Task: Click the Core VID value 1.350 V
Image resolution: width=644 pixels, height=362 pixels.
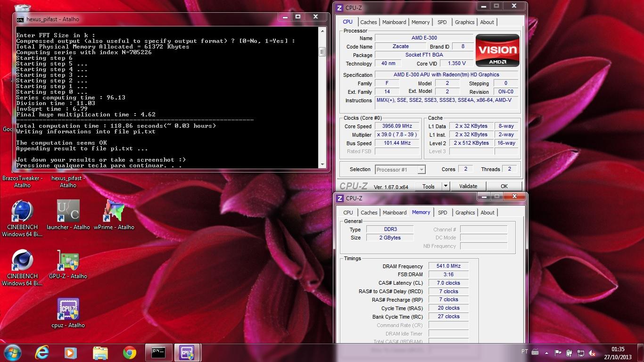Action: 456,63
